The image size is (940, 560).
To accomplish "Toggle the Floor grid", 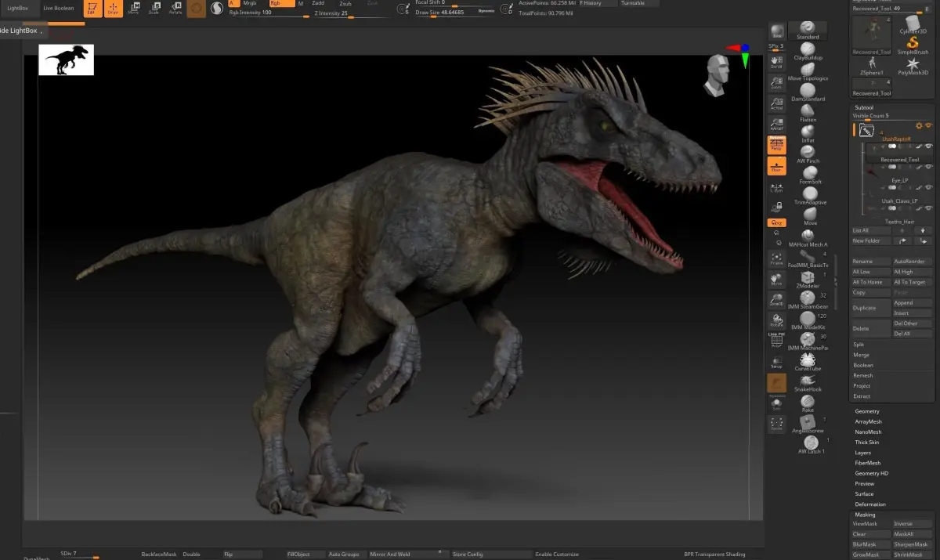I will click(776, 165).
